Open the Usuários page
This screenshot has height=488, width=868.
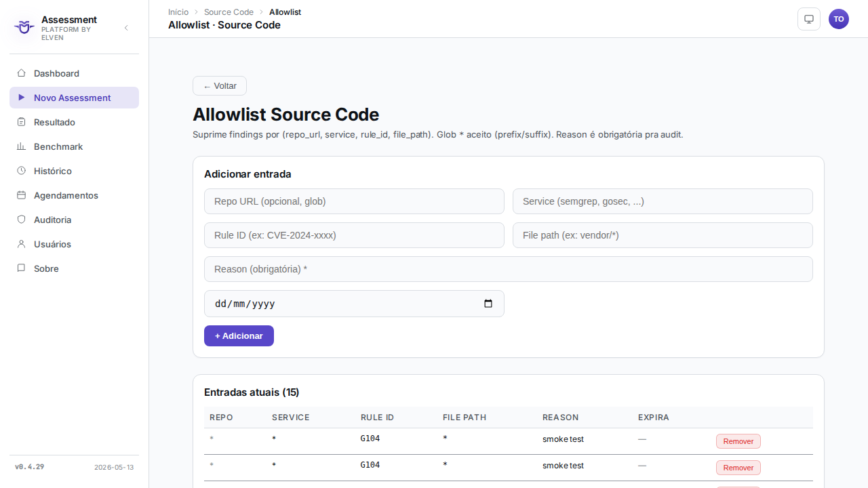pyautogui.click(x=74, y=244)
